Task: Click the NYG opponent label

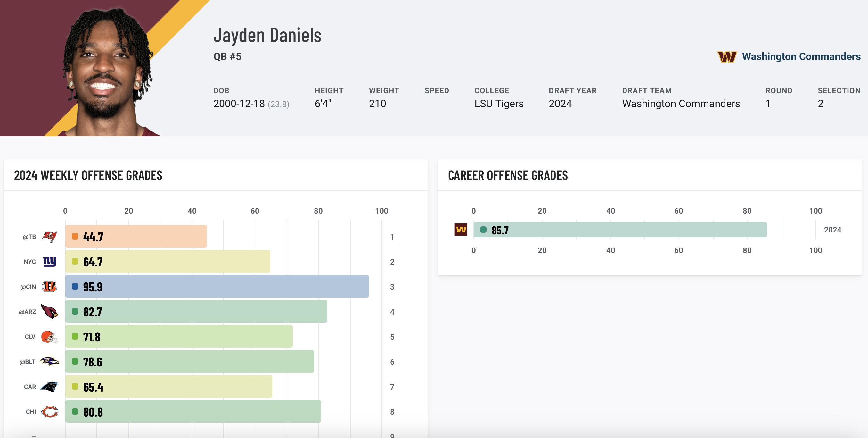Action: (x=30, y=262)
